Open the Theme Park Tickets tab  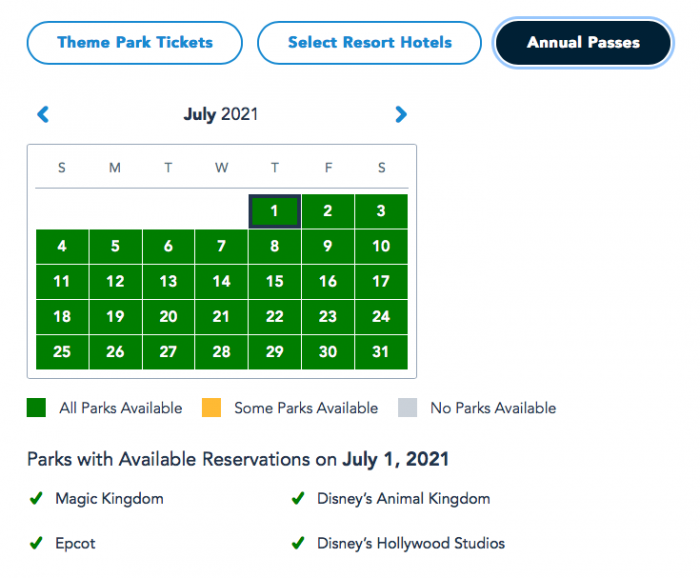(x=135, y=43)
